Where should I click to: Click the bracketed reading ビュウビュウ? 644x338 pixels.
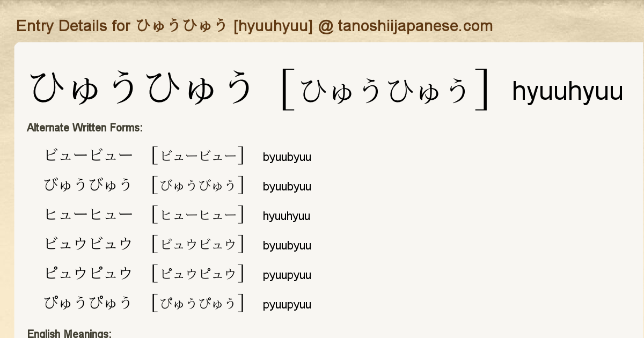tap(198, 245)
